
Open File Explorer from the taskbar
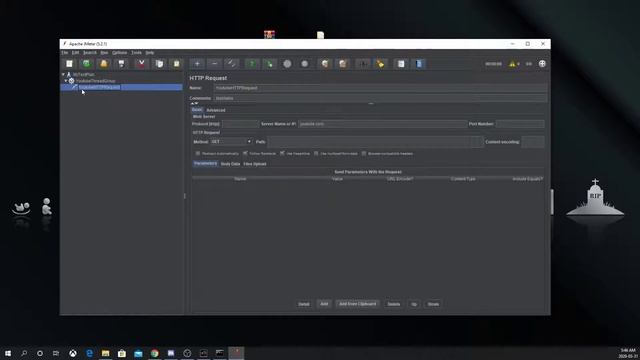click(105, 353)
